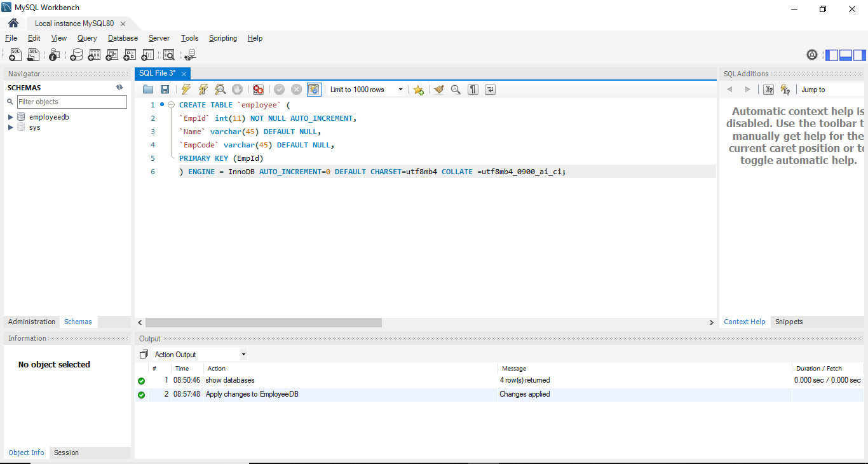Open the Jump to help topic dropdown
Screen dimensions: 868x464
click(x=830, y=90)
